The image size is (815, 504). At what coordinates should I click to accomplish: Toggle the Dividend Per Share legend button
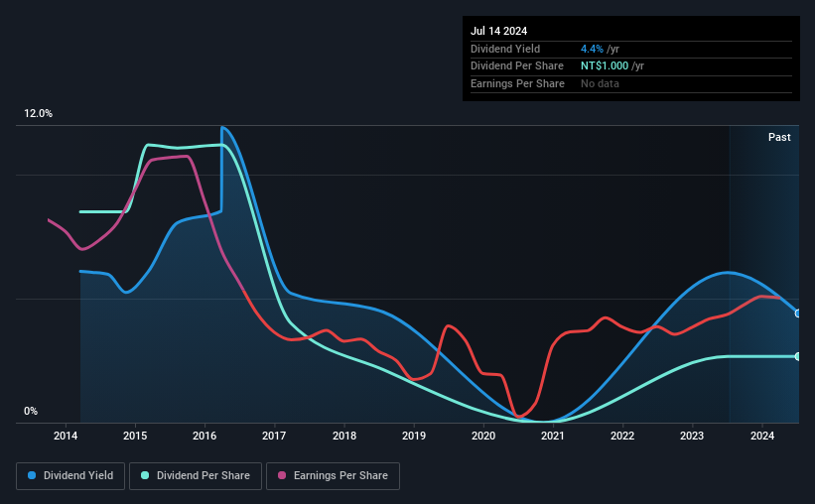[196, 476]
